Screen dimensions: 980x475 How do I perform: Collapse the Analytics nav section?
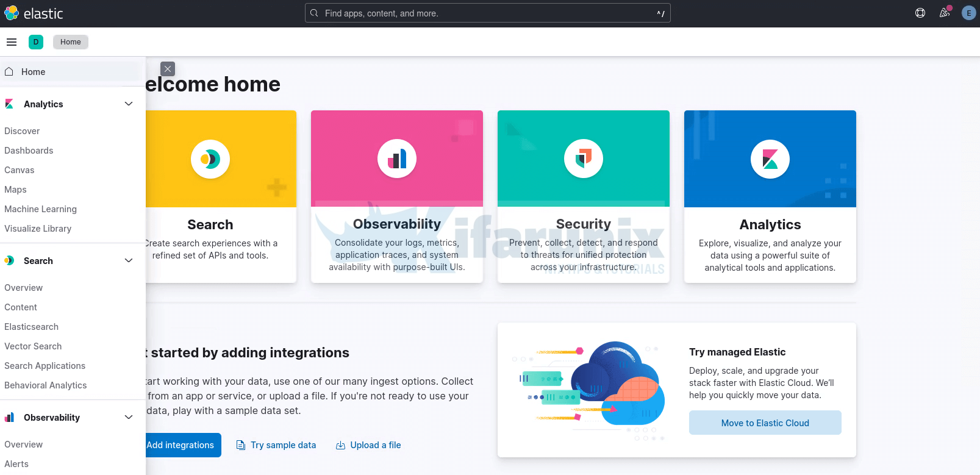pos(129,104)
